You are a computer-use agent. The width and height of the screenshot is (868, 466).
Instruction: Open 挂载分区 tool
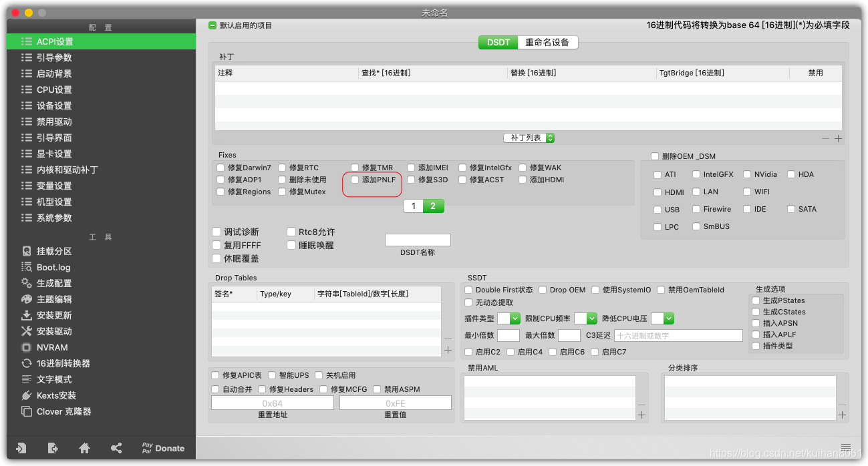[101, 251]
